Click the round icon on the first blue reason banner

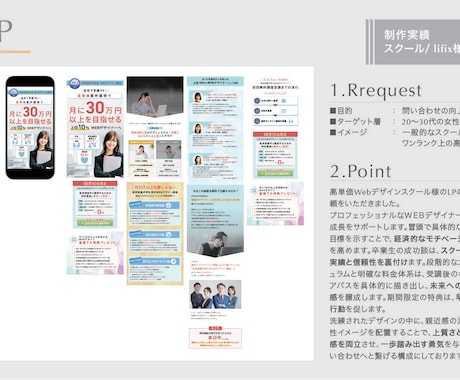(169, 205)
